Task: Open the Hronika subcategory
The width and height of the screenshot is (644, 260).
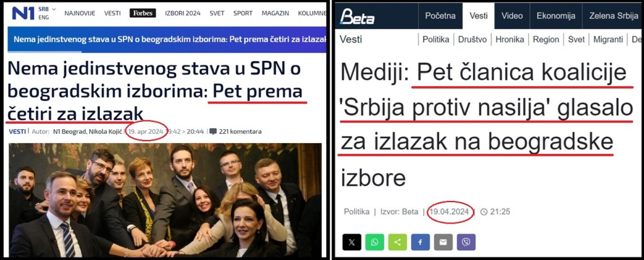Action: coord(509,40)
